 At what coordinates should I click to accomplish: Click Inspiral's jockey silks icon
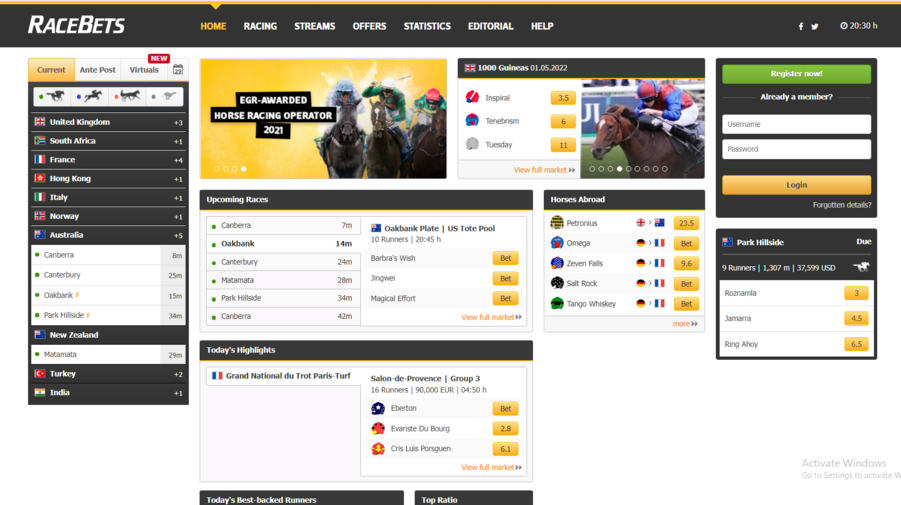[472, 98]
